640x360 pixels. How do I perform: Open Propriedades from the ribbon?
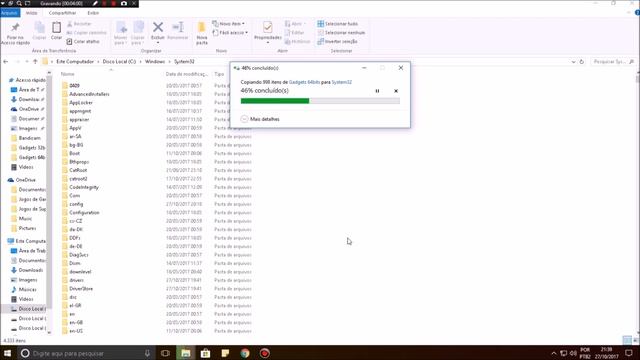tap(268, 32)
